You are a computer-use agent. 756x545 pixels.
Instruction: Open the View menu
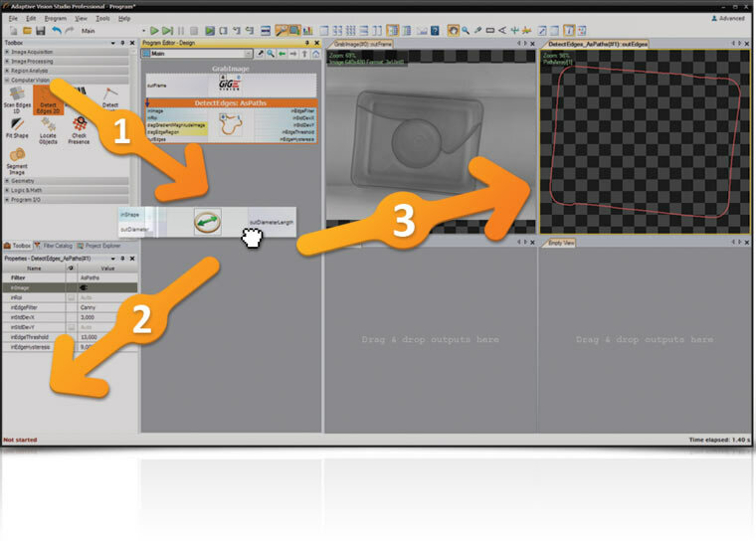81,18
